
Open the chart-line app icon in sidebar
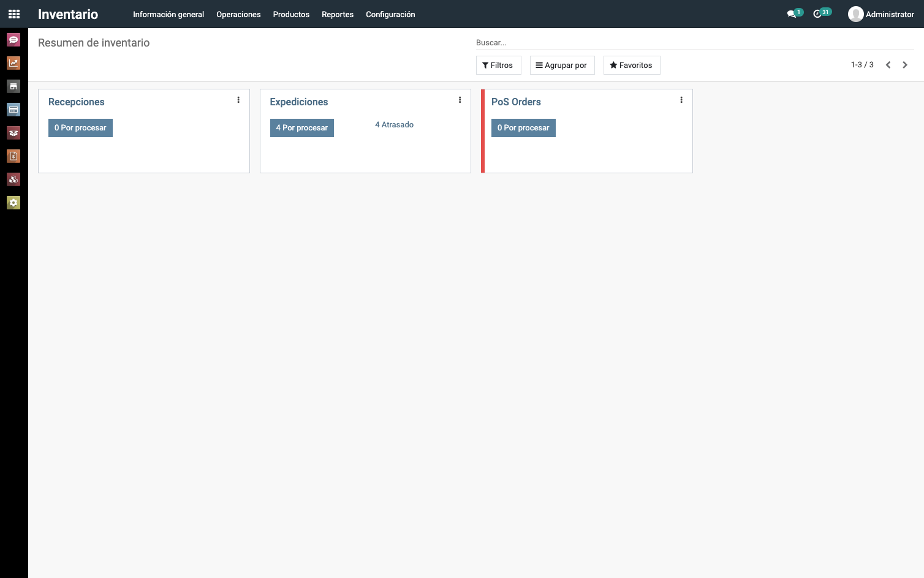(x=13, y=63)
